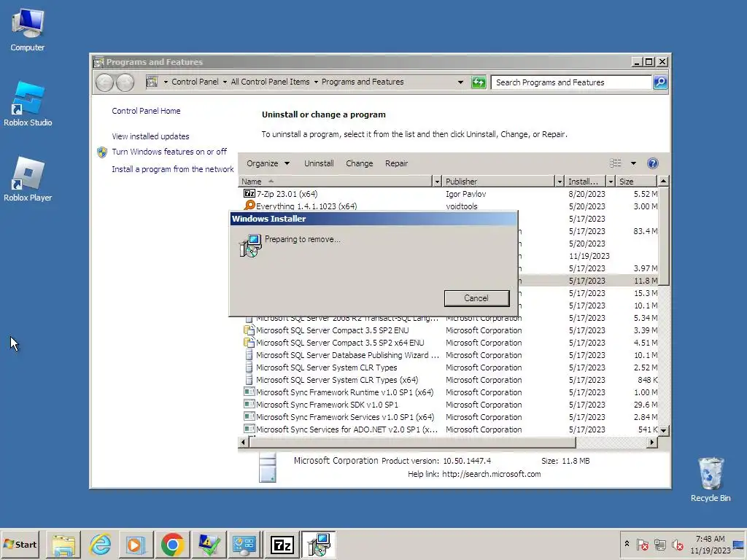The height and width of the screenshot is (560, 747).
Task: Select SQL Server Compact 3.5 SP2 x64 ENU
Action: [448, 343]
